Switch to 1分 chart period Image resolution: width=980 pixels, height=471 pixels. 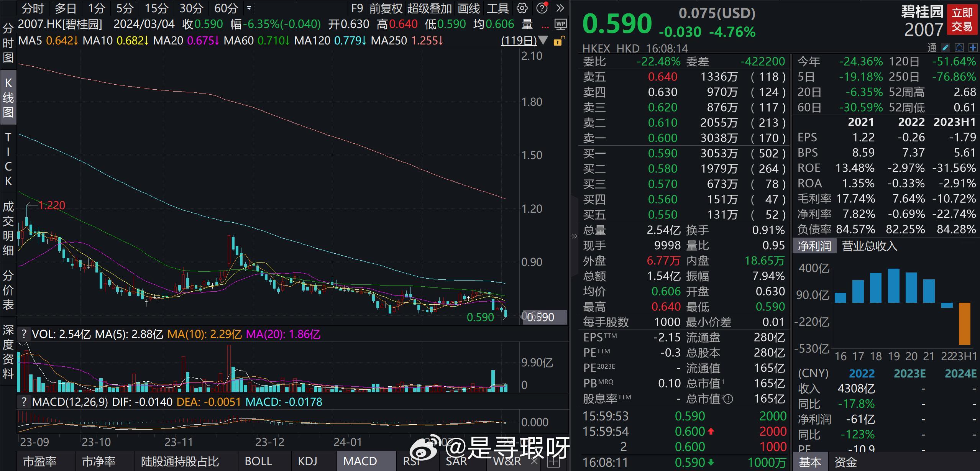[x=96, y=8]
